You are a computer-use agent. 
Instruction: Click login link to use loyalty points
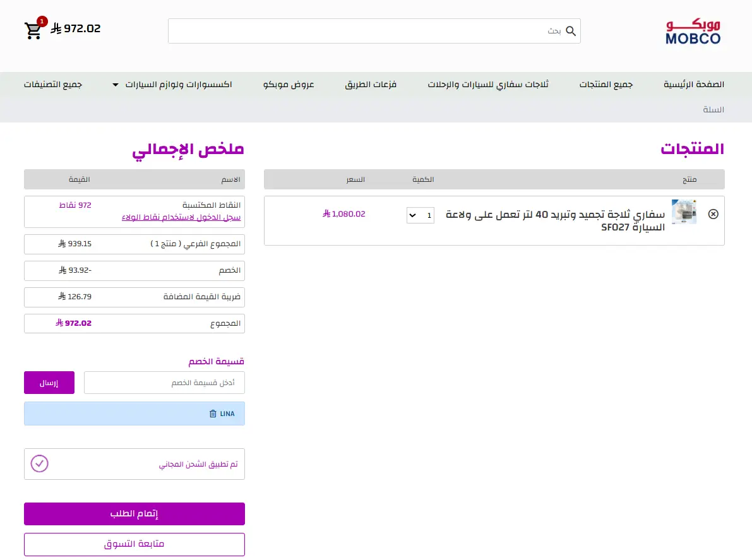point(181,217)
